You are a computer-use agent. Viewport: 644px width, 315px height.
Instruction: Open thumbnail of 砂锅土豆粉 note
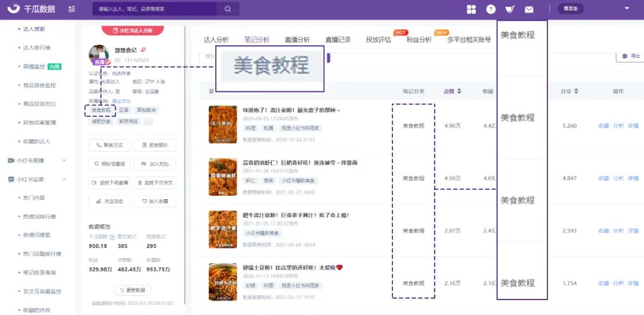click(x=223, y=282)
